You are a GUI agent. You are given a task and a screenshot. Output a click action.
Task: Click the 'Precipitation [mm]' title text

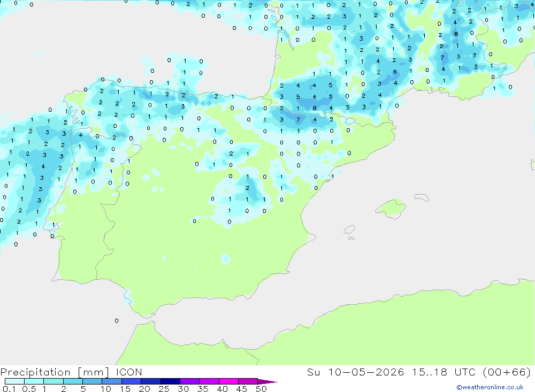pos(55,372)
